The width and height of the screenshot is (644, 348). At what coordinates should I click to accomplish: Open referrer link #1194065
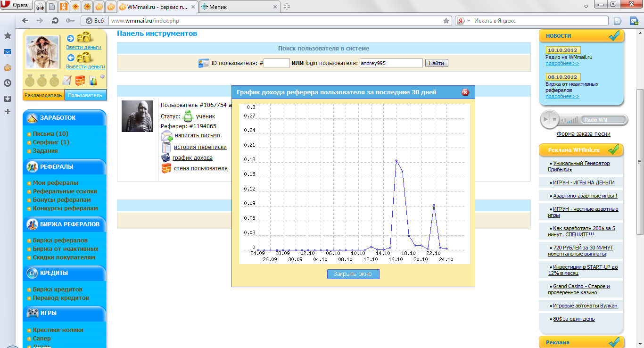coord(205,126)
